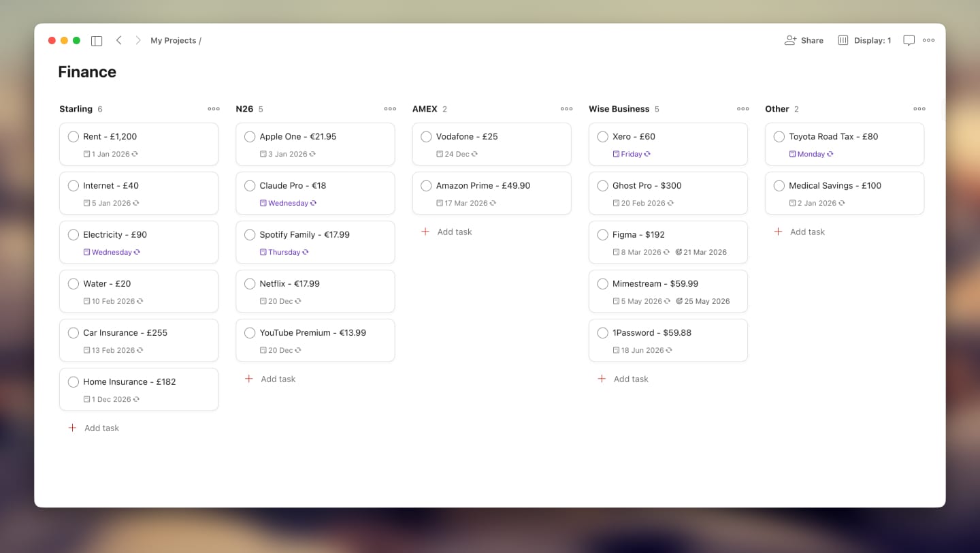Complete the Xero - £60 task

(602, 136)
